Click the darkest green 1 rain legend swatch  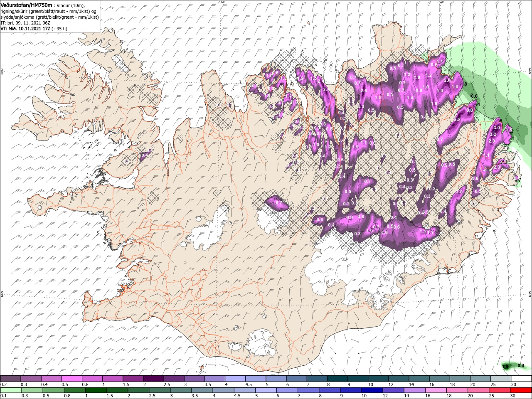pyautogui.click(x=96, y=390)
